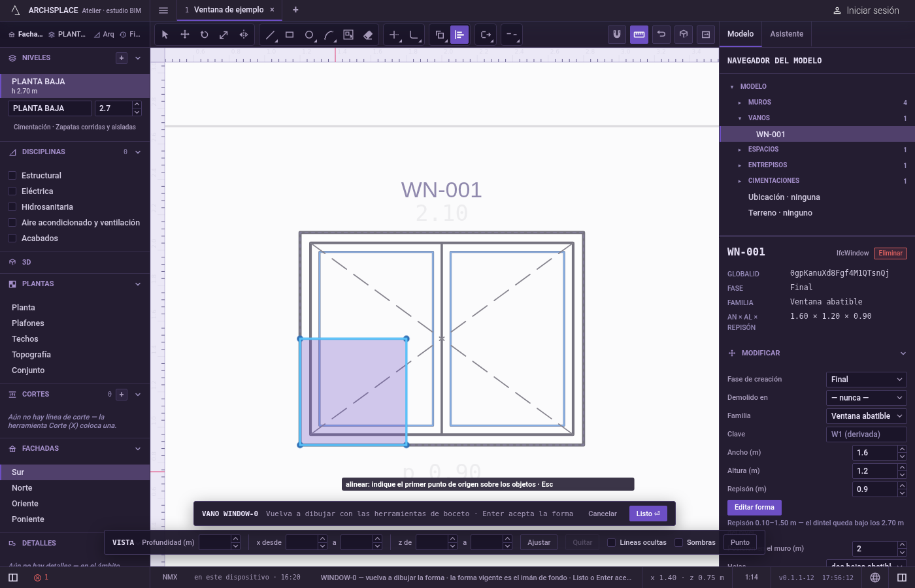Add a new tab with plus
The height and width of the screenshot is (588, 915).
(295, 10)
